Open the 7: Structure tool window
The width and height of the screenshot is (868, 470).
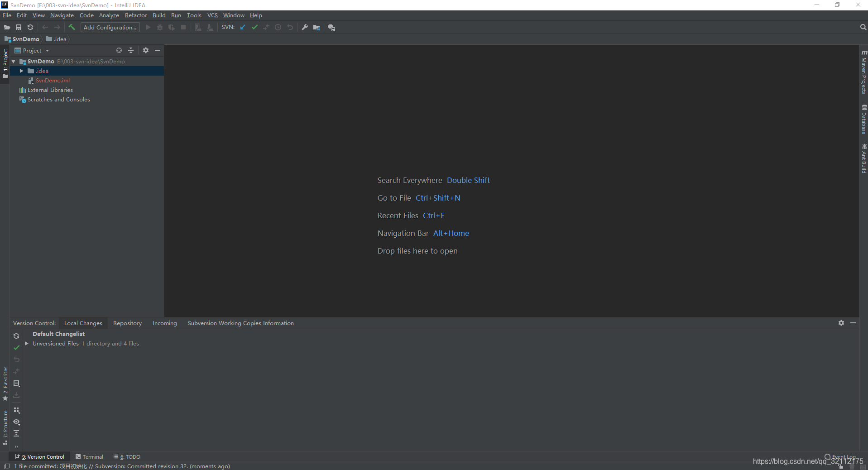tap(5, 427)
